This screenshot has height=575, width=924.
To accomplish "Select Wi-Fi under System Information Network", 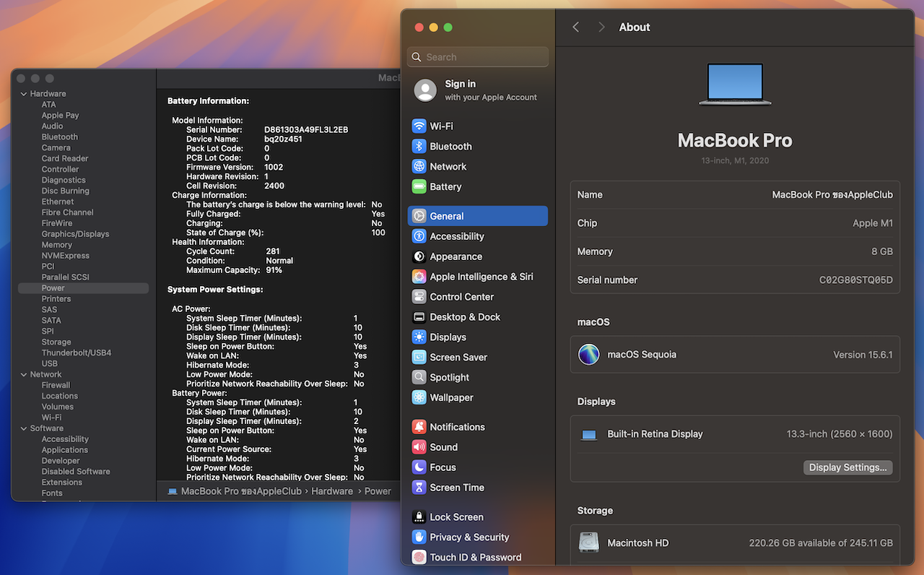I will pos(52,418).
